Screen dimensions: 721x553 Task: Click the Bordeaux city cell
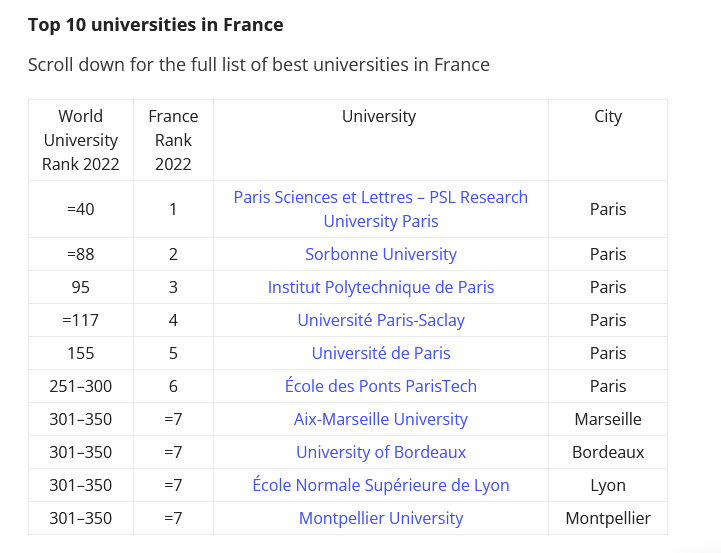coord(607,452)
